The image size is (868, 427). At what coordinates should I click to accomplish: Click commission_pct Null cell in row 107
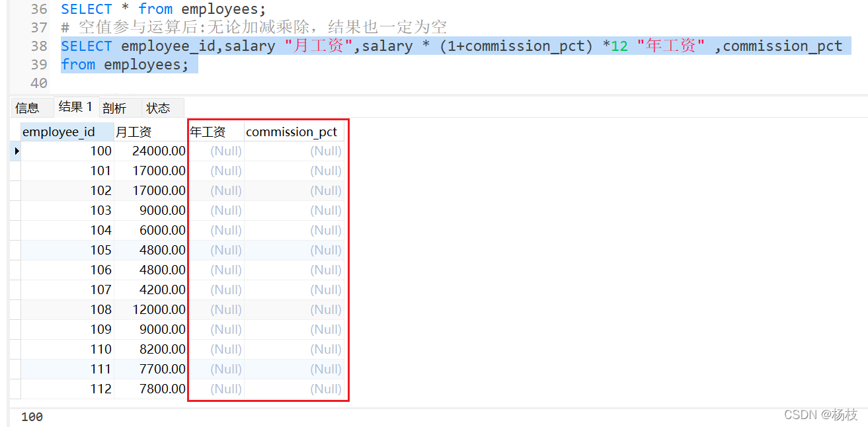[x=294, y=290]
